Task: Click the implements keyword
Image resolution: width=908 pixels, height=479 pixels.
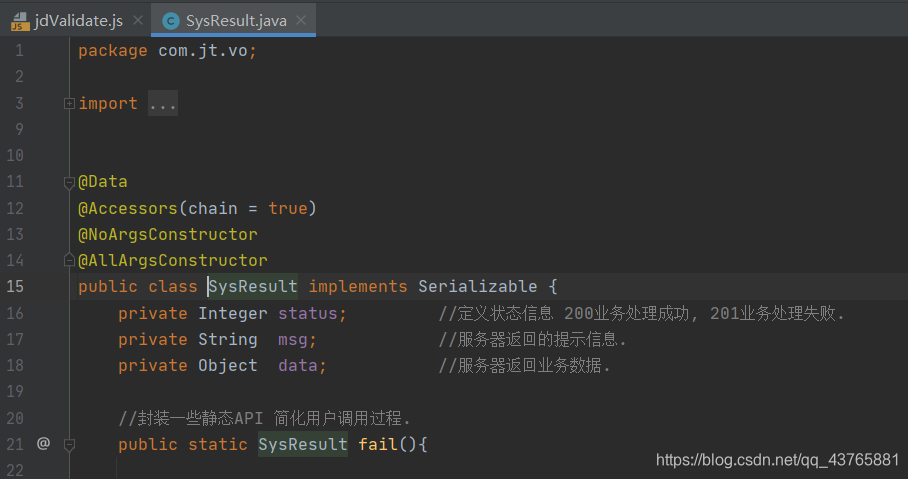Action: pyautogui.click(x=358, y=287)
